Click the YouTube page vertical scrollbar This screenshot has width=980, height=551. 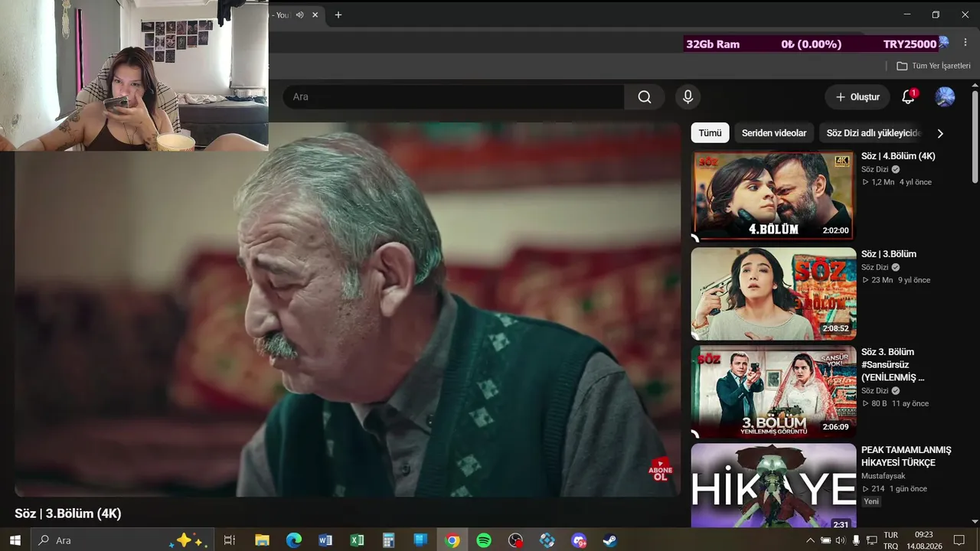point(975,138)
